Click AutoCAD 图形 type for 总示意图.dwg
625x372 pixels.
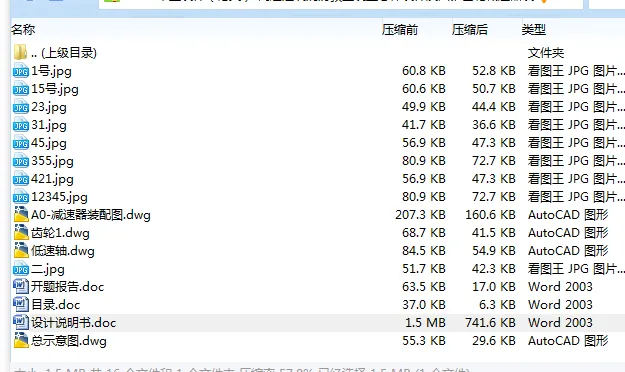[x=568, y=341]
